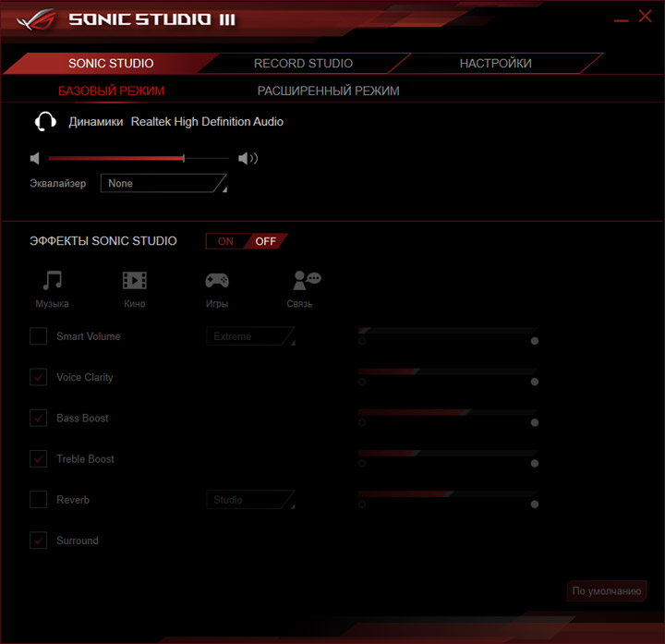Click the loud speaker volume icon
Viewport: 665px width, 644px height.
pos(248,158)
